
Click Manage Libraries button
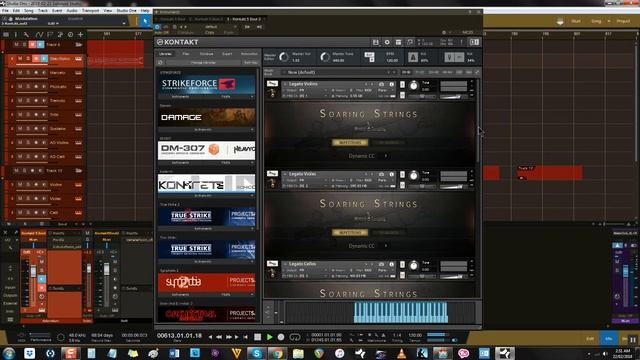[x=203, y=62]
